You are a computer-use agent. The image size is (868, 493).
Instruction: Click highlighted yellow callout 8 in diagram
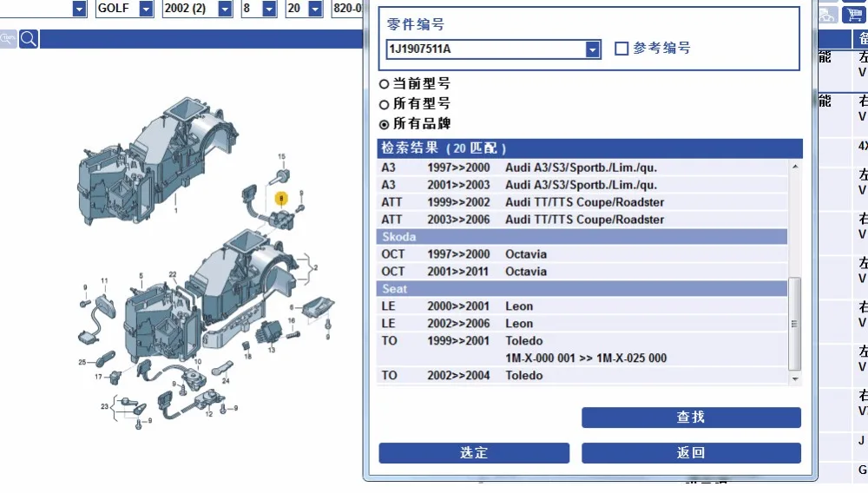pyautogui.click(x=281, y=198)
